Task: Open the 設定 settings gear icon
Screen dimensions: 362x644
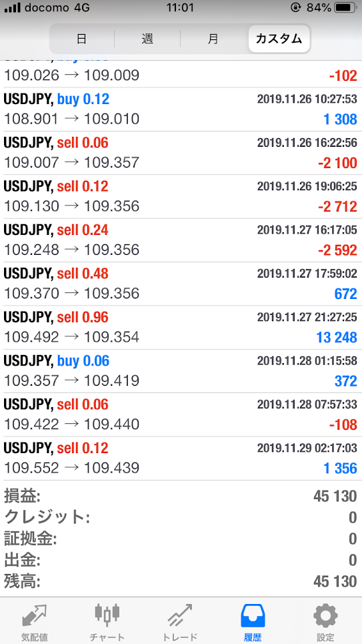Action: [x=325, y=616]
